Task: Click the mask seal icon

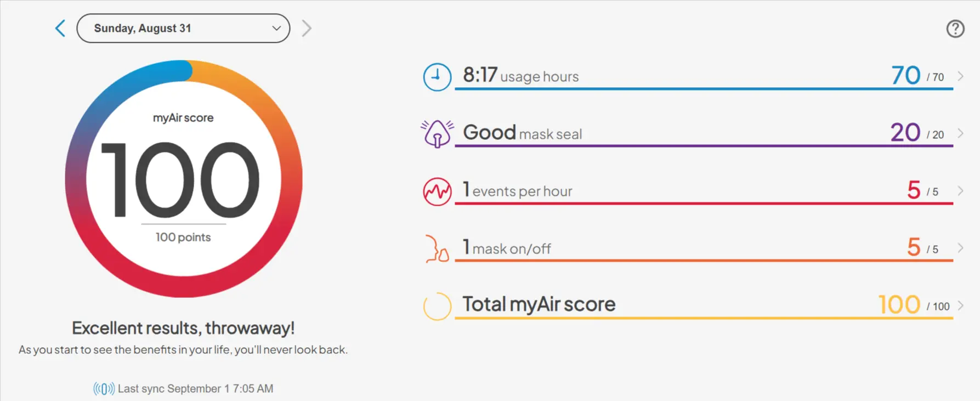Action: [437, 133]
